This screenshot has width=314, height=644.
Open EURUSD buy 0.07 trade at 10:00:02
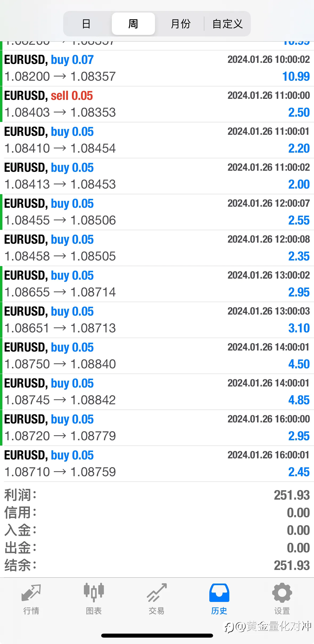157,68
